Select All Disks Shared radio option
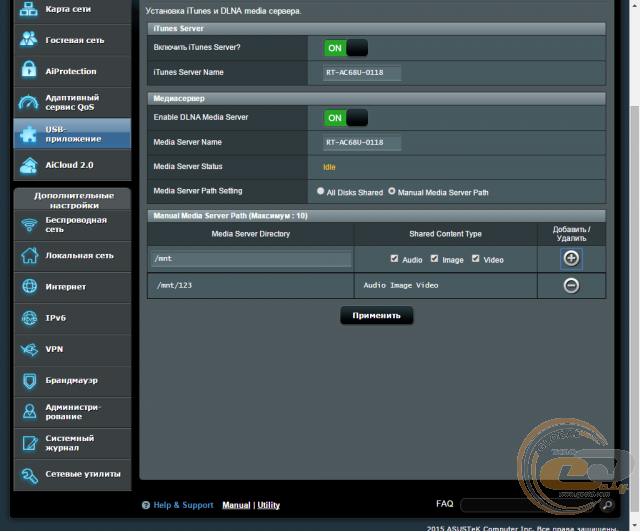Viewport: 640px width, 531px height. point(320,191)
